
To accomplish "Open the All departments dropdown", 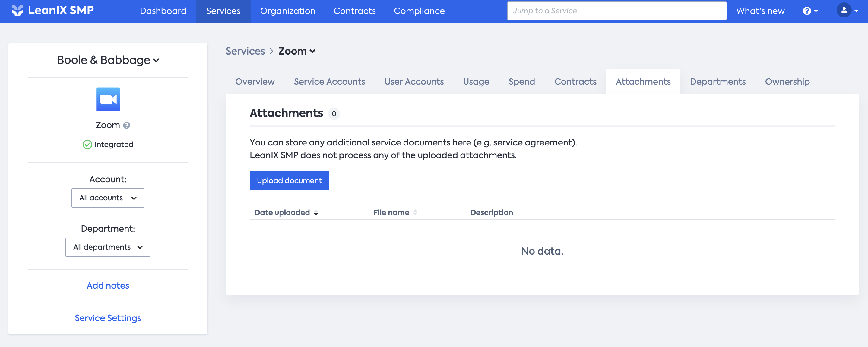I will [108, 247].
